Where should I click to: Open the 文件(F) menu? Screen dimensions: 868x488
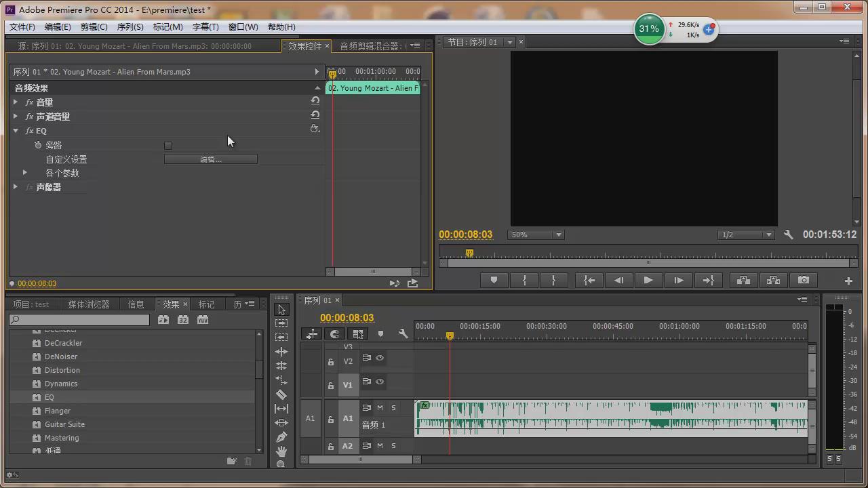point(22,27)
